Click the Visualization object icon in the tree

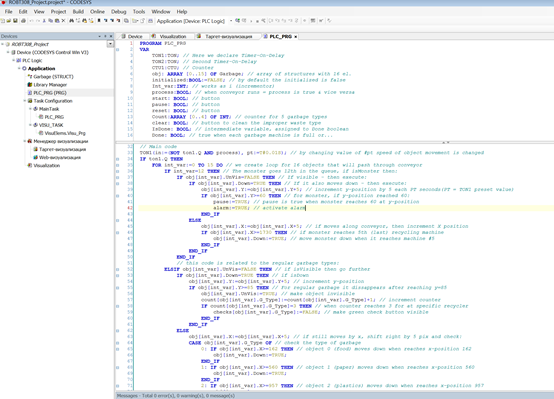tap(30, 166)
